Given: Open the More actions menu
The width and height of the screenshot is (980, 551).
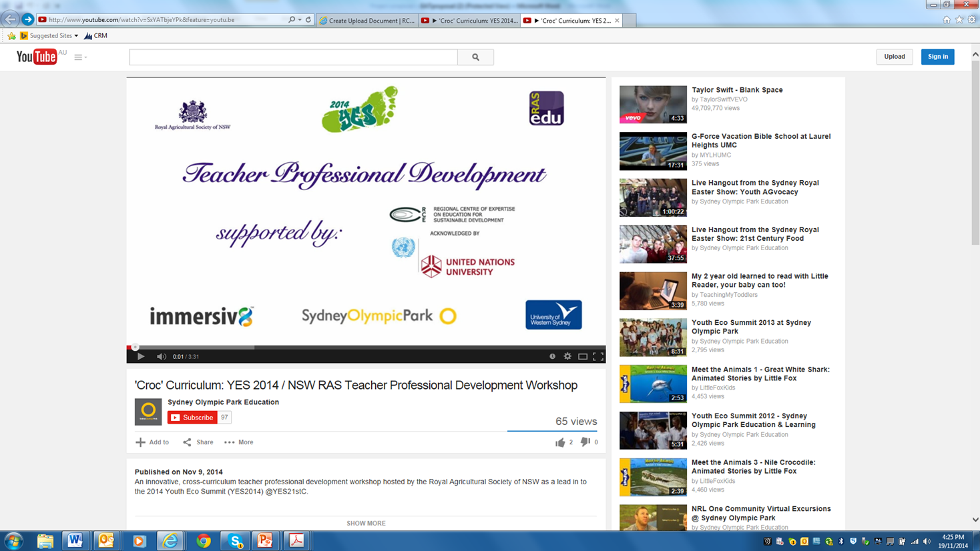Looking at the screenshot, I should tap(239, 442).
